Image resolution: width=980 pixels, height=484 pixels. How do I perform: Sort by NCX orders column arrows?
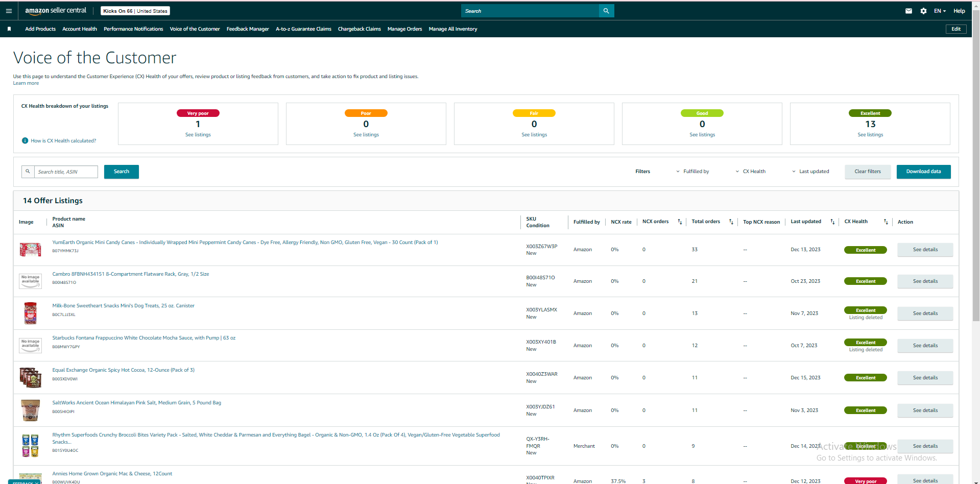pos(680,222)
